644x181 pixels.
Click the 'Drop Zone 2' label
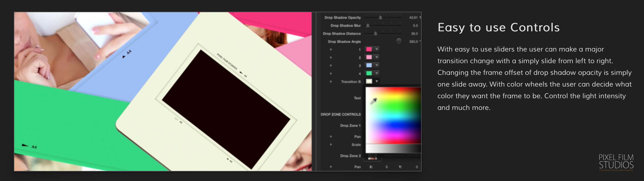point(350,156)
